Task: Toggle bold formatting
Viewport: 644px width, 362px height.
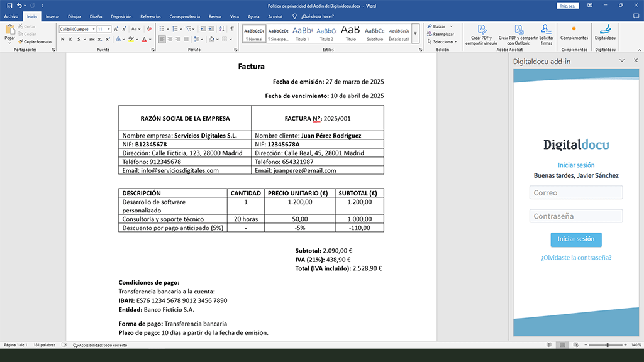Action: [x=61, y=39]
